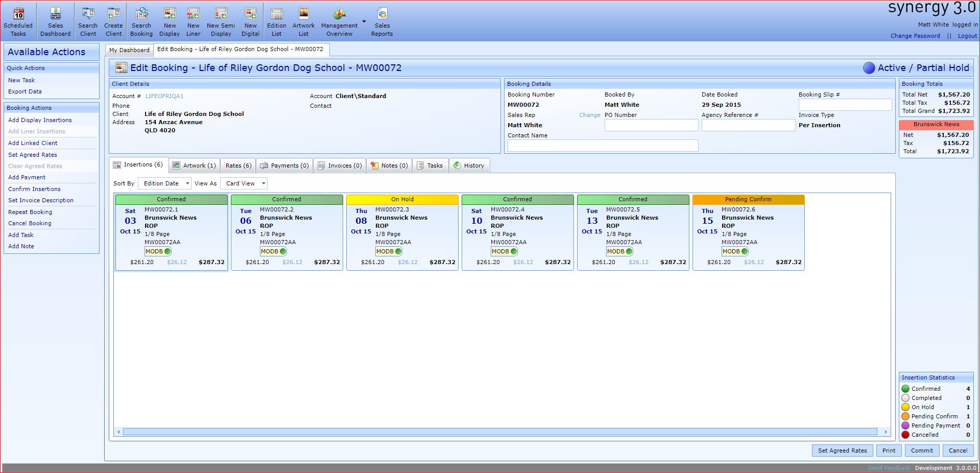Click the PO Number input field
980x473 pixels.
(651, 125)
